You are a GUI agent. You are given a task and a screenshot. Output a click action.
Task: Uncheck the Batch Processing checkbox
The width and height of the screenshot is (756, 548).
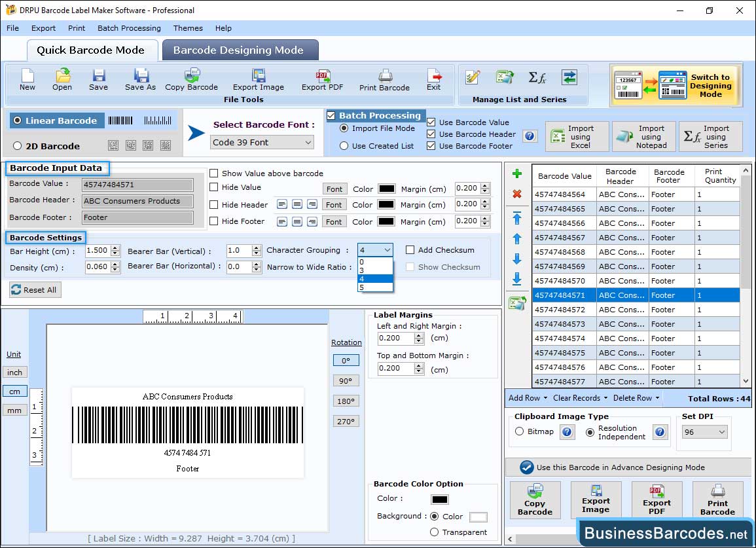pyautogui.click(x=331, y=115)
